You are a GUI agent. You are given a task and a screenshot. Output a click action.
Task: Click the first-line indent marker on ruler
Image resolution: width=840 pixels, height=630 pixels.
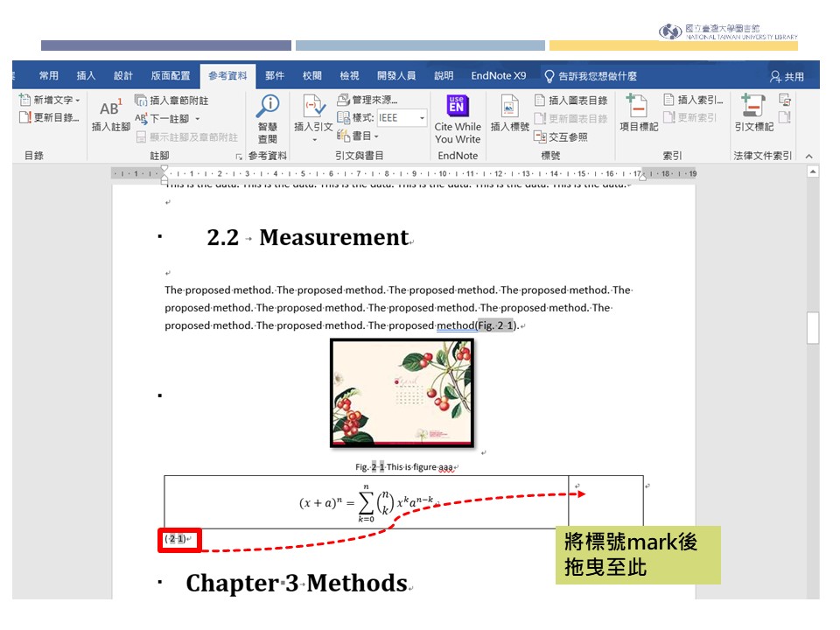(x=164, y=168)
